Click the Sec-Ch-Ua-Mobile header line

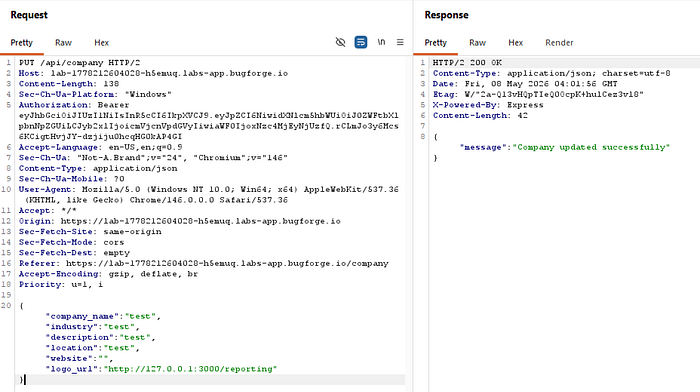[x=71, y=179]
